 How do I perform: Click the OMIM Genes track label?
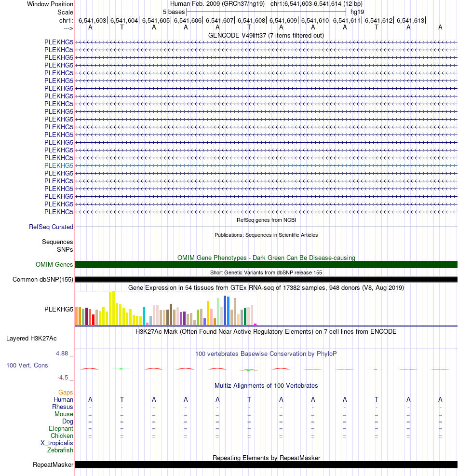(x=54, y=265)
